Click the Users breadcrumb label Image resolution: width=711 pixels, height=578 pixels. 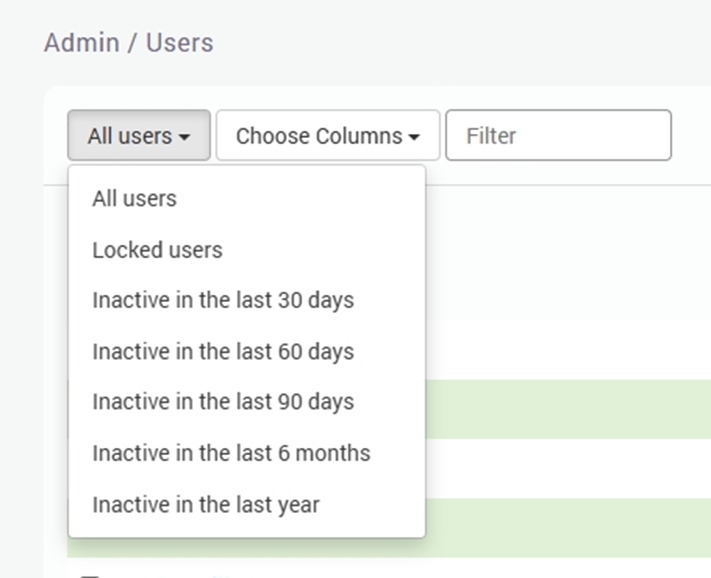coord(179,43)
